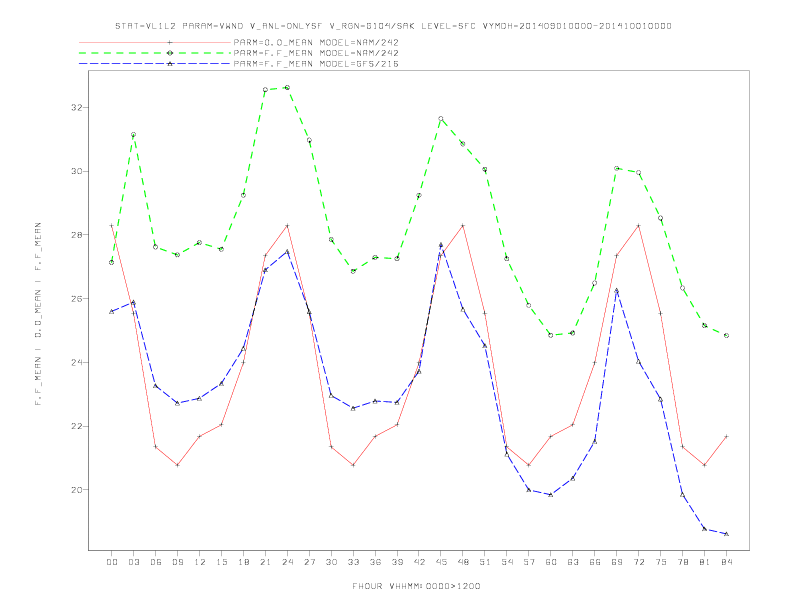The width and height of the screenshot is (792, 612).
Task: Click the x-axis tick label 00
Action: (112, 562)
